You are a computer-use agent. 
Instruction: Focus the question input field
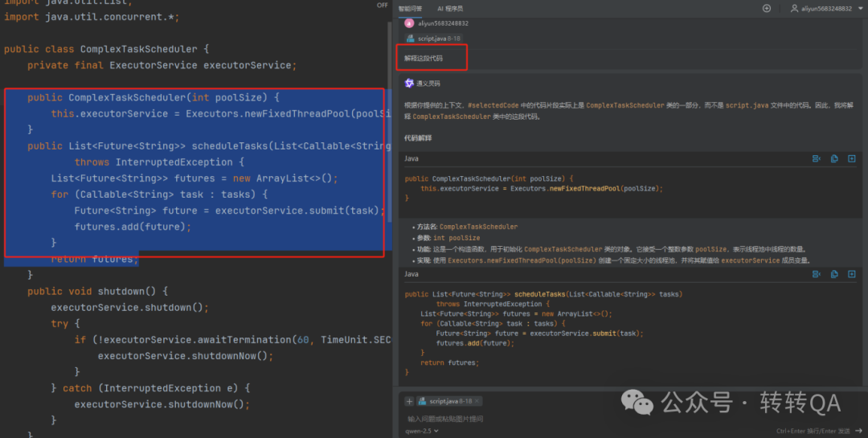pyautogui.click(x=631, y=419)
